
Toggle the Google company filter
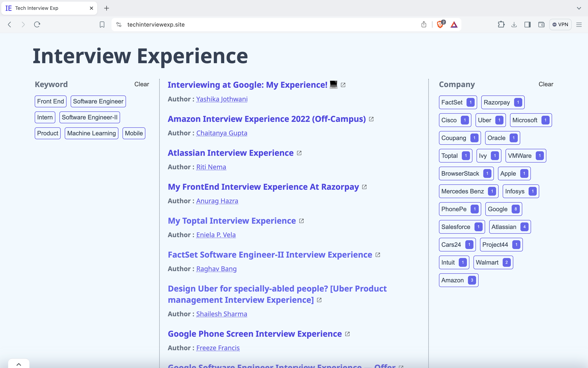503,209
